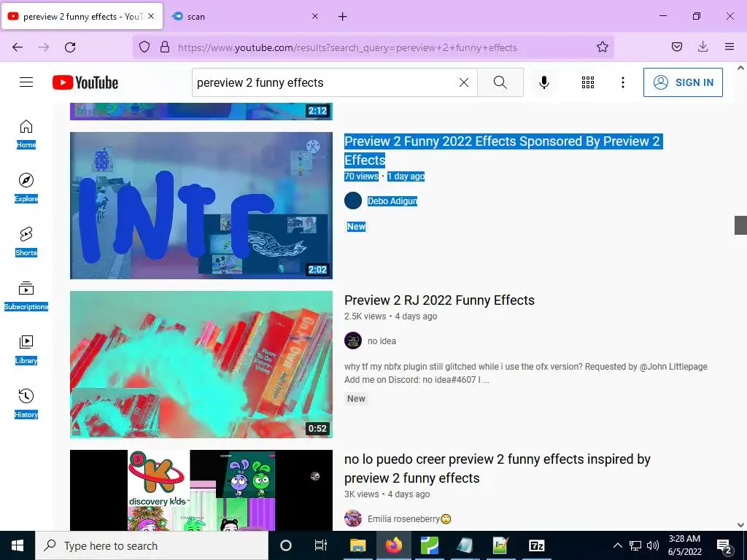
Task: Open Firefox downloads panel
Action: (703, 47)
